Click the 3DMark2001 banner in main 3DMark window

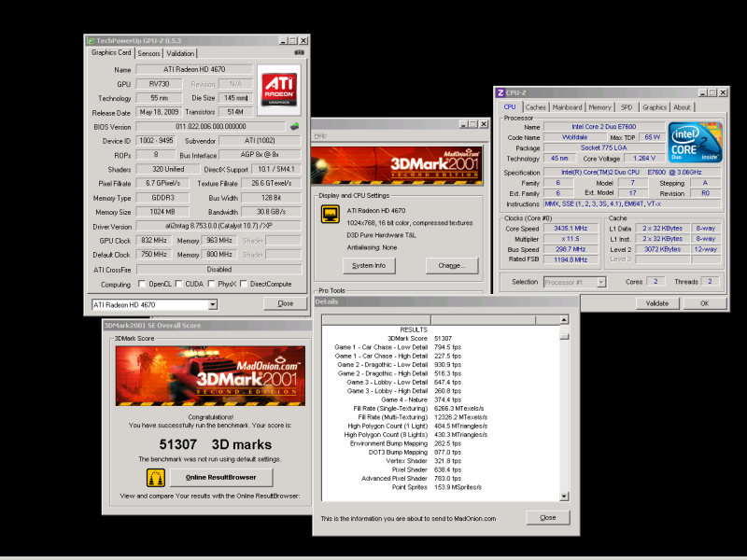(x=396, y=165)
